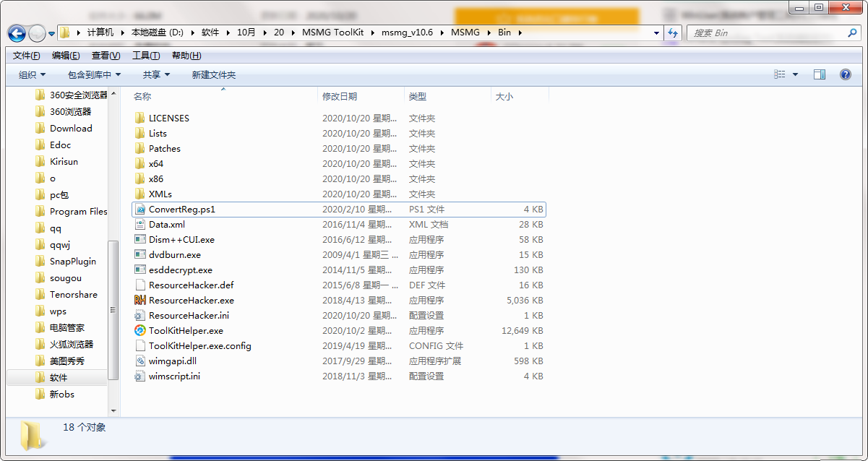Click the sidebar scroll up arrow
868x461 pixels.
(113, 92)
